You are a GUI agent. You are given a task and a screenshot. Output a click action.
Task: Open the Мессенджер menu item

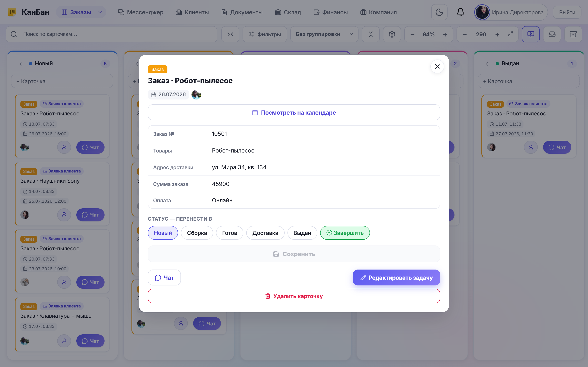140,12
